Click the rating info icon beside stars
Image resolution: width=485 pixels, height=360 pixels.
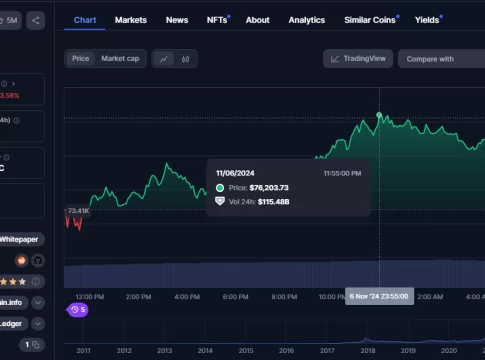coord(35,282)
